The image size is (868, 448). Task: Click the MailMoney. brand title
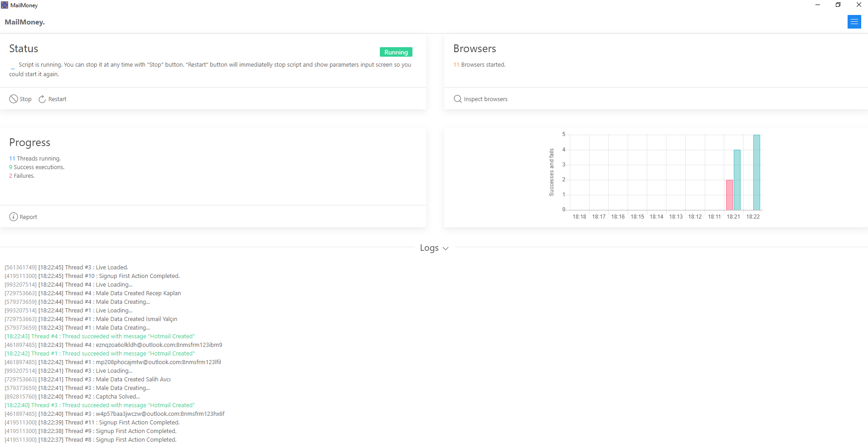[24, 22]
